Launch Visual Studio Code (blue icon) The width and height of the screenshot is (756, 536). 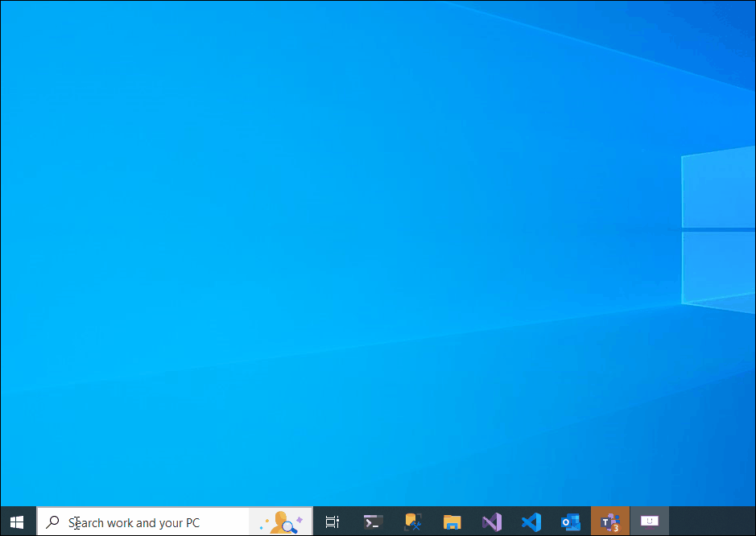click(531, 522)
